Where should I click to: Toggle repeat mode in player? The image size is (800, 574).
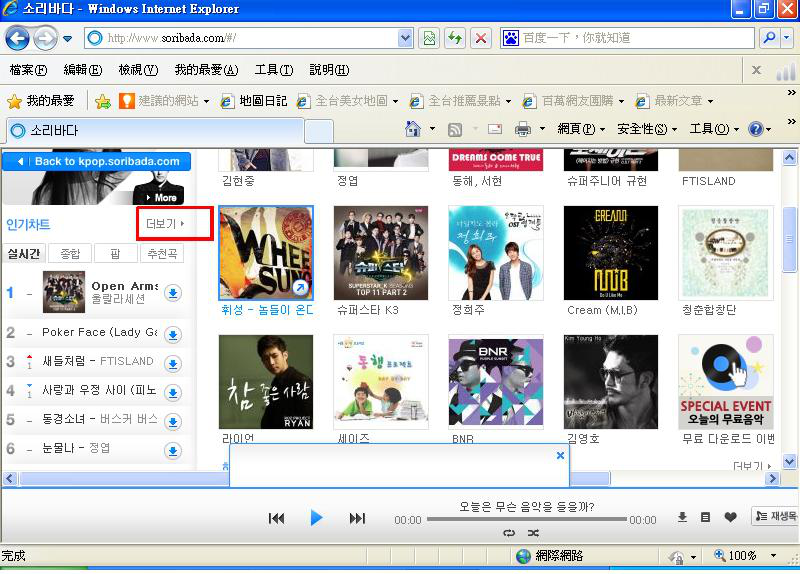point(509,533)
